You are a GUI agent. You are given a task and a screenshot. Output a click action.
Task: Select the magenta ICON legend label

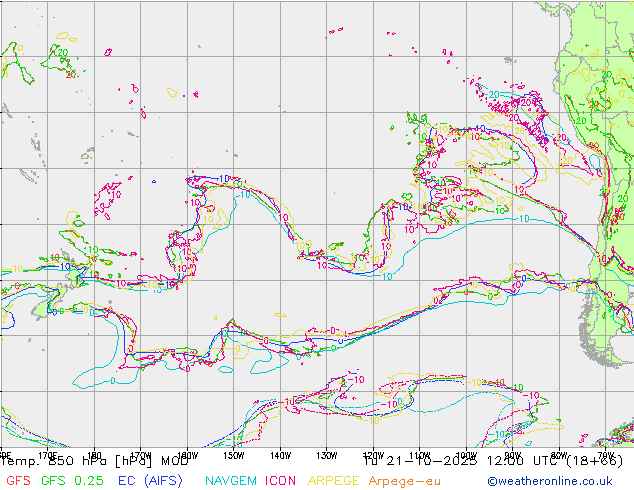280,481
